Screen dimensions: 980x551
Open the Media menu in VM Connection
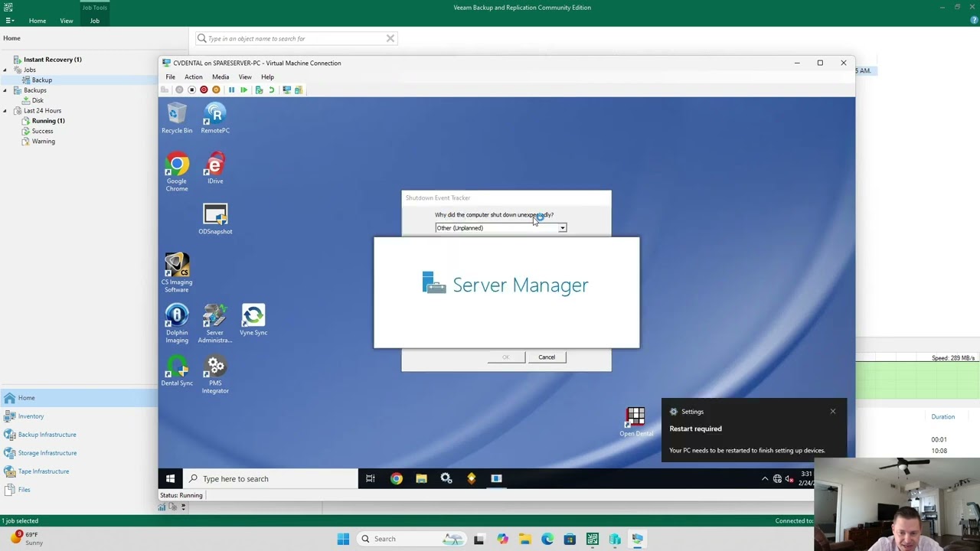[220, 77]
